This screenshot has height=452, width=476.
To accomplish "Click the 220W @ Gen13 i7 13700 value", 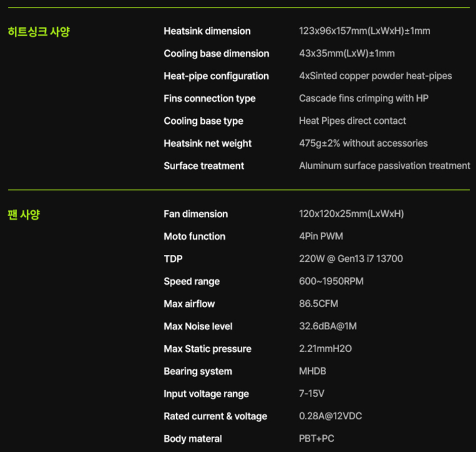I will [x=351, y=259].
